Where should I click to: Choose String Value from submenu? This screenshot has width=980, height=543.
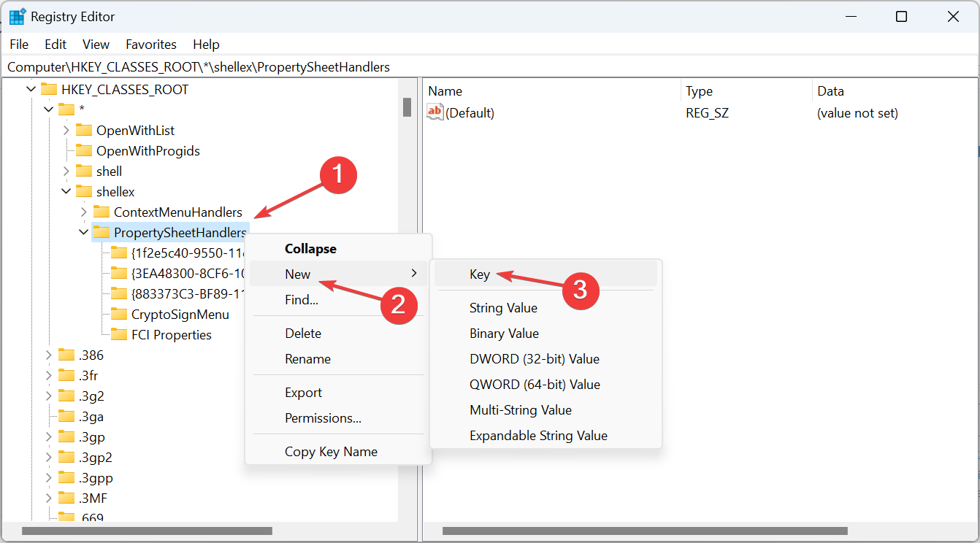tap(545, 308)
